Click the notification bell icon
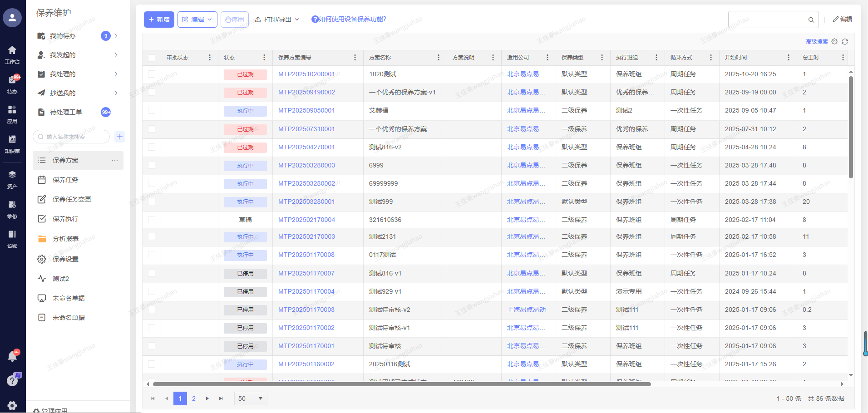This screenshot has height=413, width=868. coord(12,356)
